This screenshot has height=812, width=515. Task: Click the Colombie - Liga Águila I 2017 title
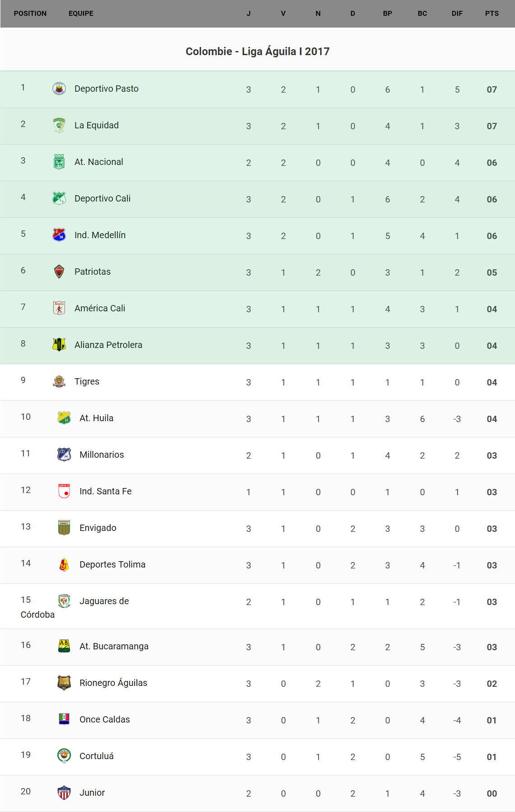tap(257, 52)
